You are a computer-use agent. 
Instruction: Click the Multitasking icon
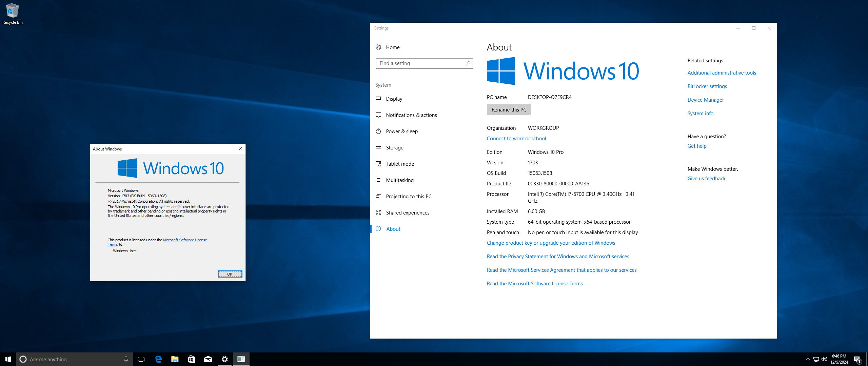click(378, 180)
